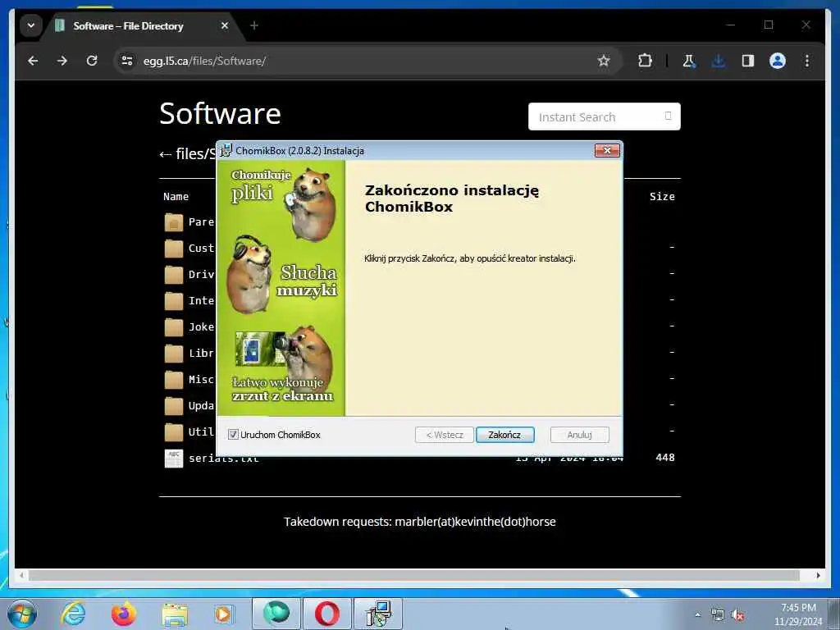The image size is (840, 630).
Task: Open a new browser tab
Action: pyautogui.click(x=254, y=25)
